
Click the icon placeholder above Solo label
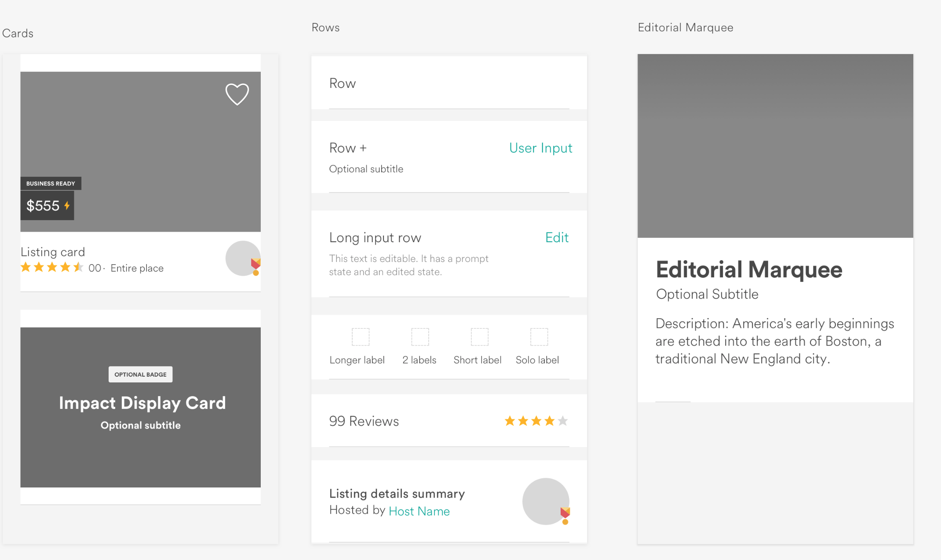[539, 337]
